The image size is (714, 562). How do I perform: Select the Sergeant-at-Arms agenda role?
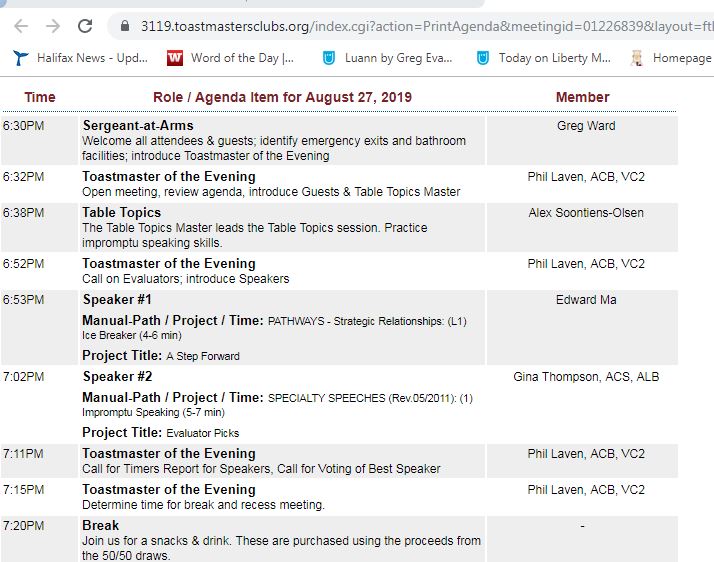point(138,125)
